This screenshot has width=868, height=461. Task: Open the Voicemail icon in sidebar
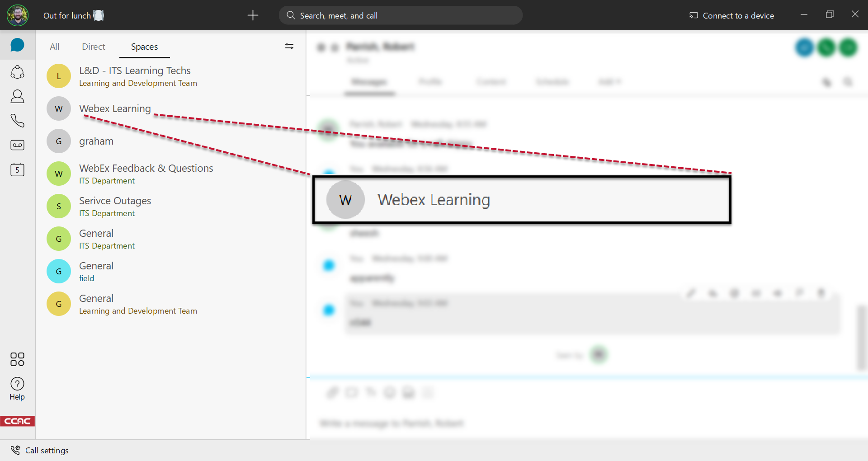click(x=17, y=145)
